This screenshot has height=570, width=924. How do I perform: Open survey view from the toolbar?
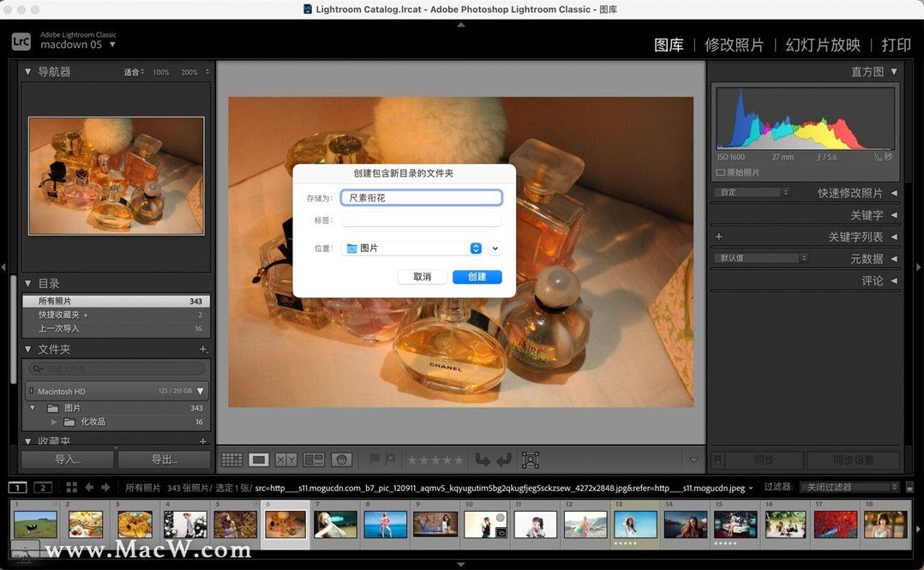(314, 459)
